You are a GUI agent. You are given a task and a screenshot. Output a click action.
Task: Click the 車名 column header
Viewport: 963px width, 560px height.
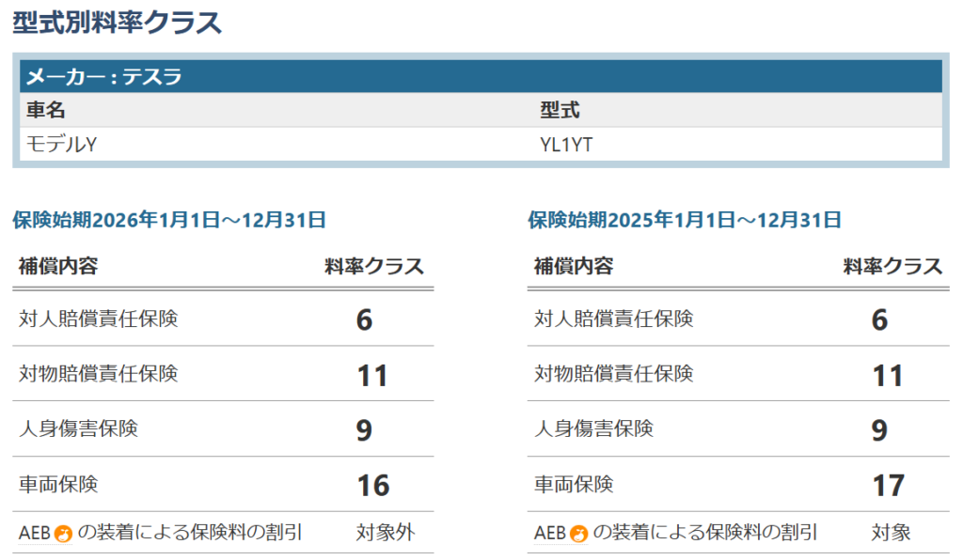46,110
